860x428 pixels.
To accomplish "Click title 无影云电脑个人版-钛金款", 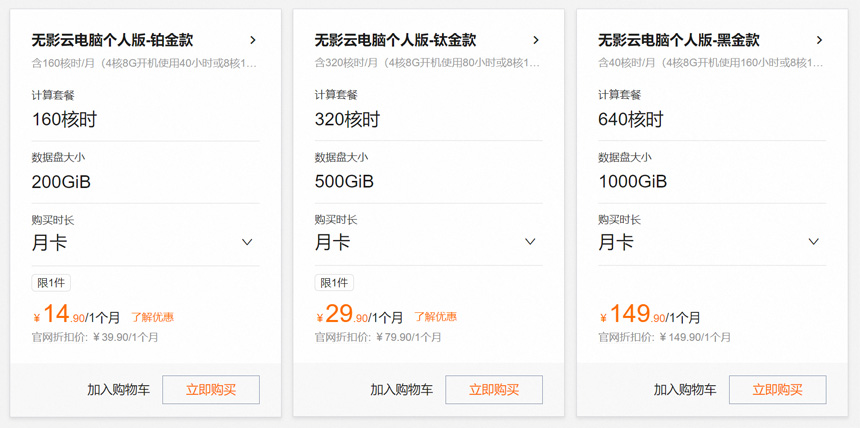I will 395,40.
